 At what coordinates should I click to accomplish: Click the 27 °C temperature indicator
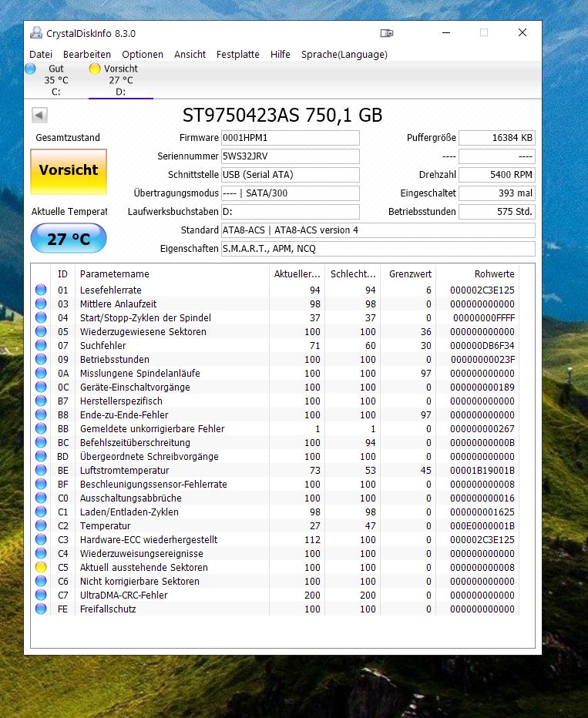coord(69,238)
